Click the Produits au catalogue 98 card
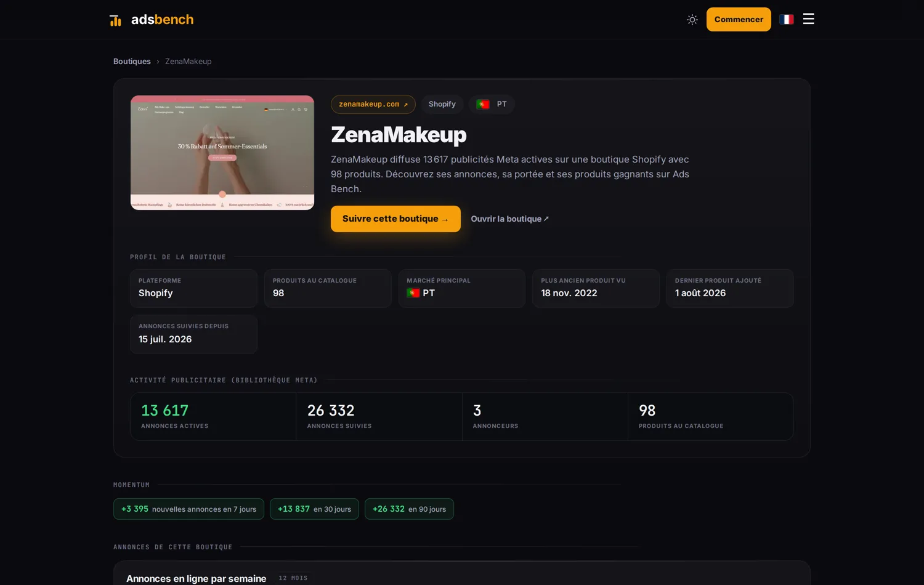 coord(328,288)
